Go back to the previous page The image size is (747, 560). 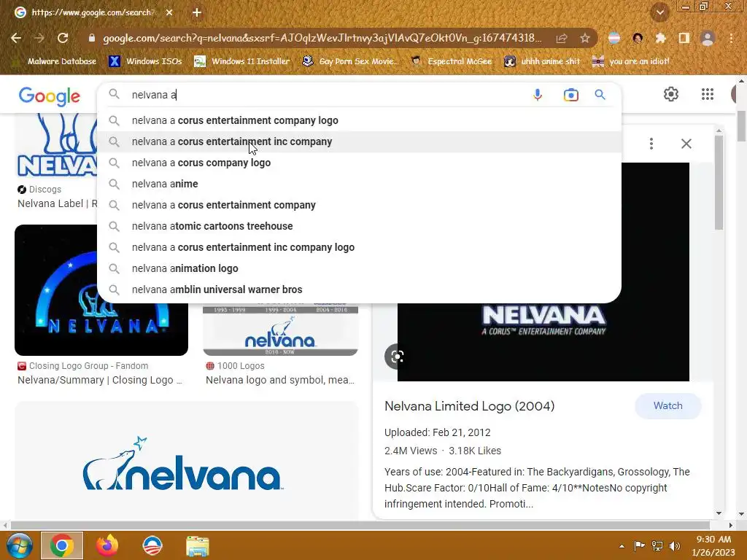click(x=16, y=38)
